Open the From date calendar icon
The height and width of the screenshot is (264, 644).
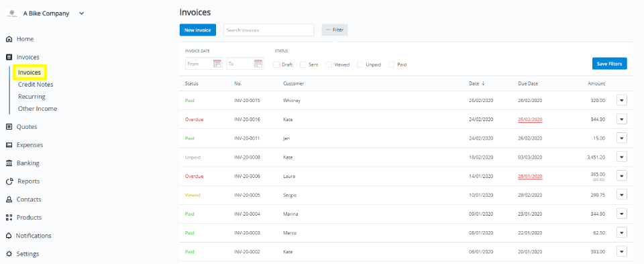[x=217, y=64]
